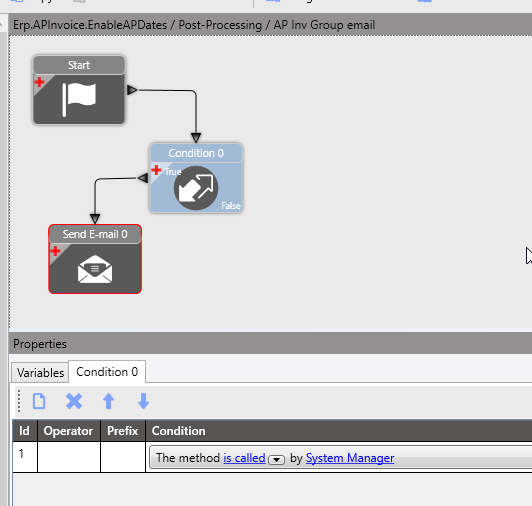532x506 pixels.
Task: Click the Operator column header
Action: 69,431
